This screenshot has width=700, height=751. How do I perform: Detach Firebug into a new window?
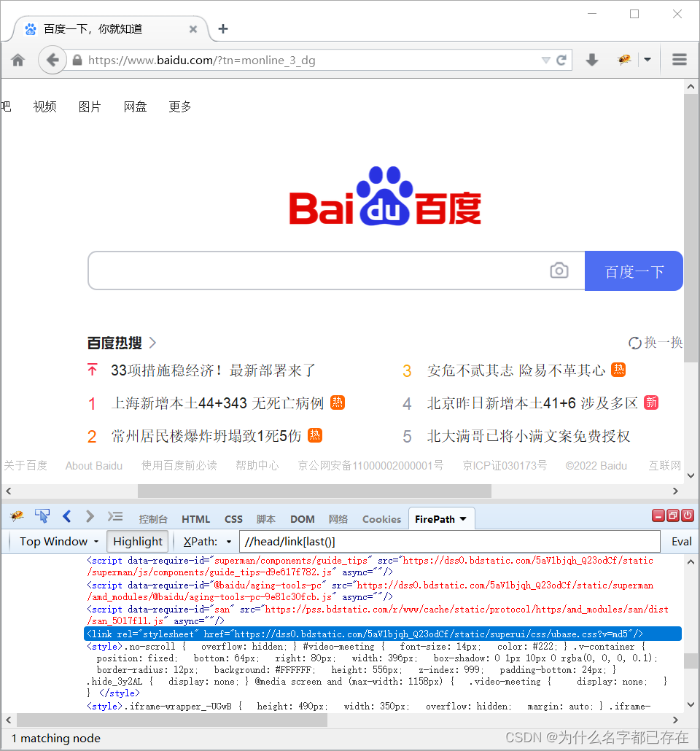tap(673, 515)
